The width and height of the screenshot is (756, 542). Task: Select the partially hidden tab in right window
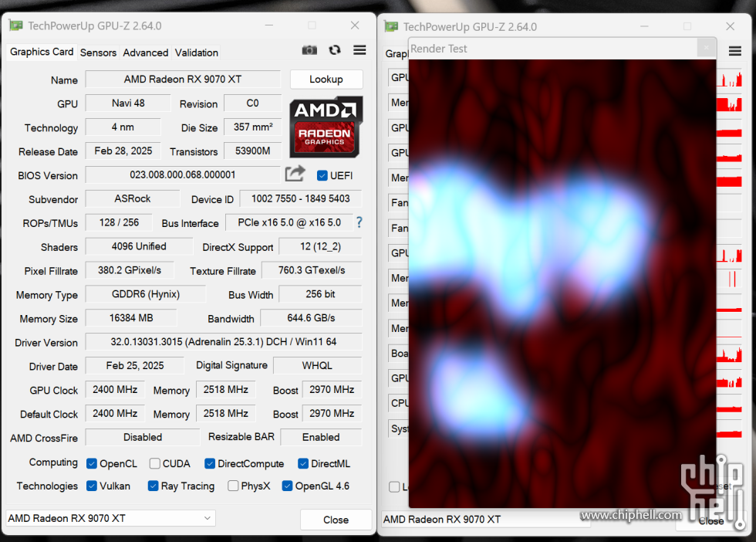(x=397, y=53)
